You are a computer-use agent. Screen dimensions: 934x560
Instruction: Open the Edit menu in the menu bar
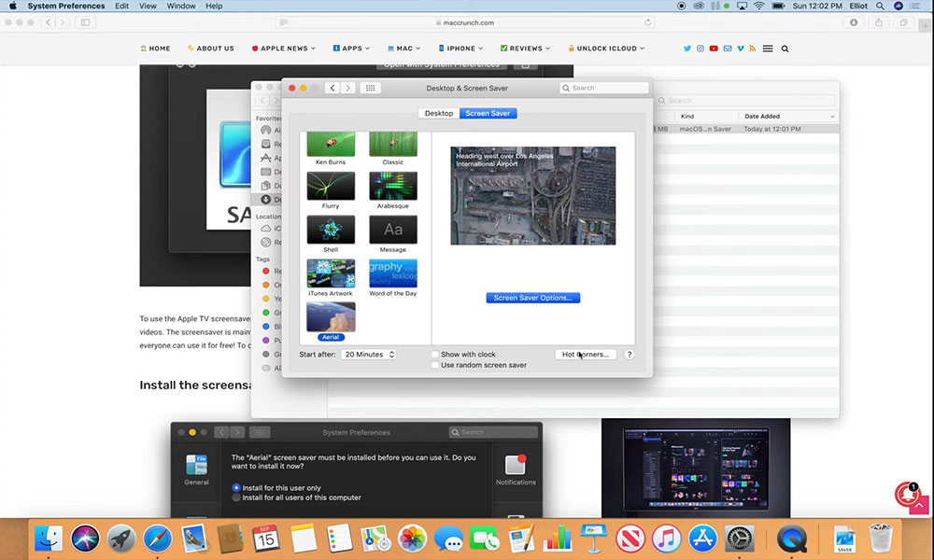click(122, 6)
